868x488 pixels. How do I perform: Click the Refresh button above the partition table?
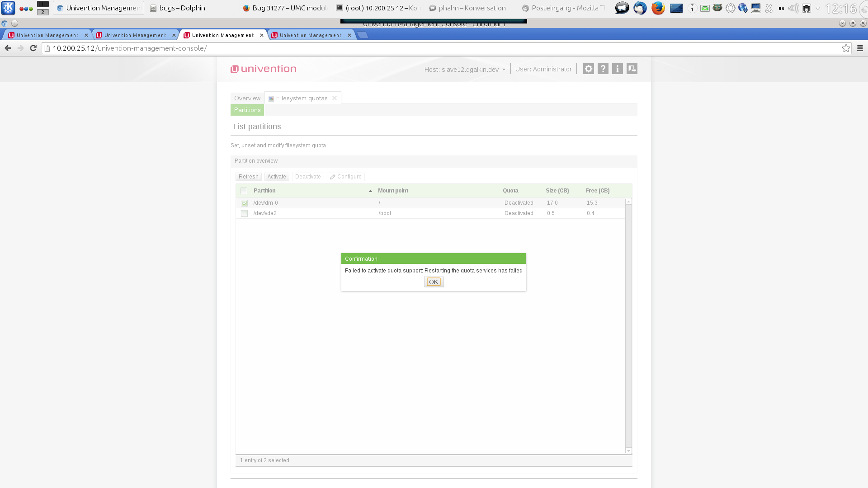click(x=248, y=177)
